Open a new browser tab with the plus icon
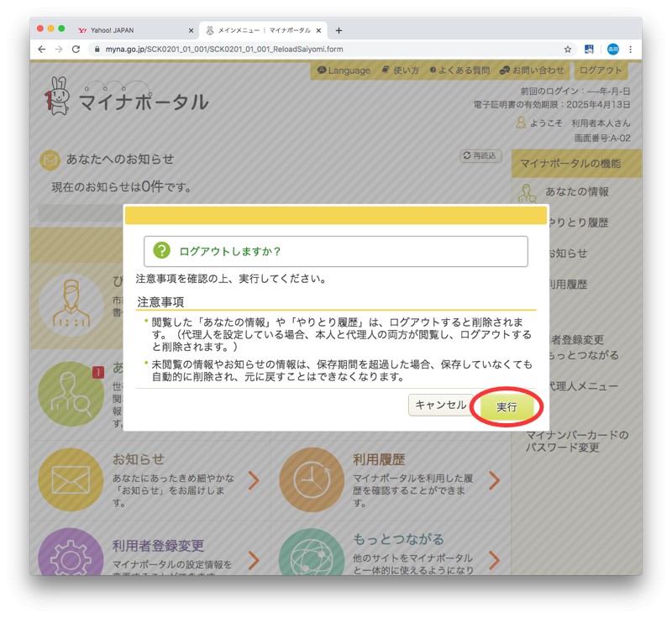The height and width of the screenshot is (618, 672). coord(339,30)
